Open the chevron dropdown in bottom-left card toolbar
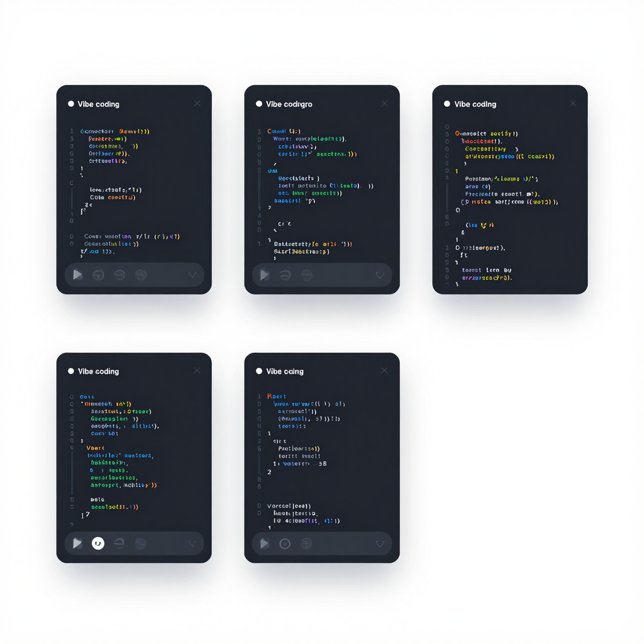 [192, 543]
